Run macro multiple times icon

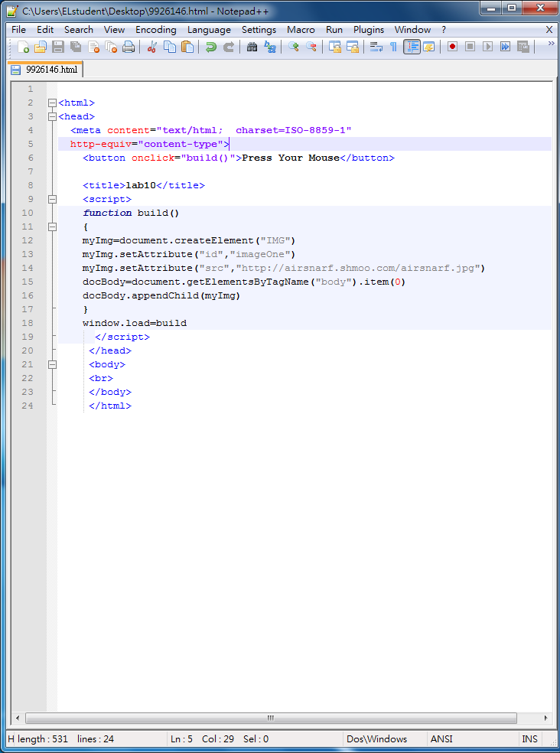[505, 47]
